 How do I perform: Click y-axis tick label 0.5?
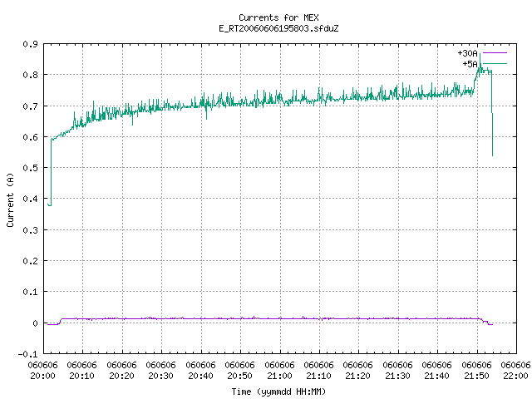[x=30, y=168]
